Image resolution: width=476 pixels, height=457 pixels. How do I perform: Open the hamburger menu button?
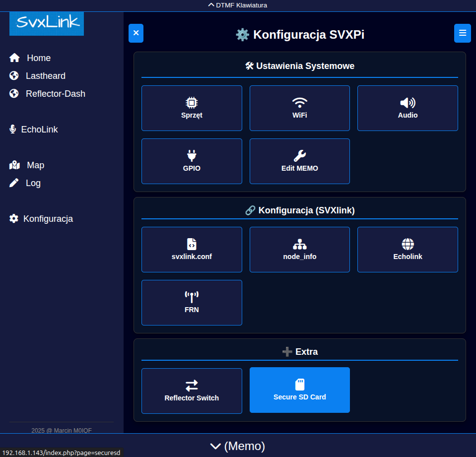[462, 33]
